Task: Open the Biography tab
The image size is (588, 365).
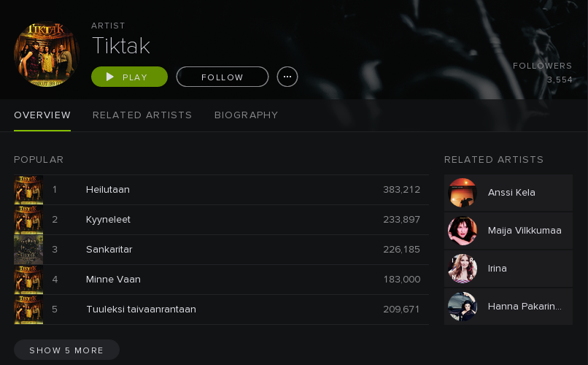Action: coord(246,115)
